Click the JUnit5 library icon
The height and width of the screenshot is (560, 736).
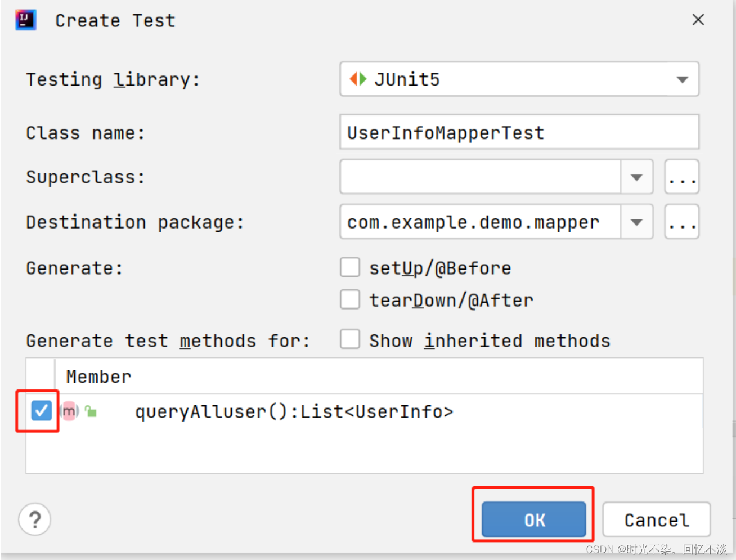click(358, 79)
